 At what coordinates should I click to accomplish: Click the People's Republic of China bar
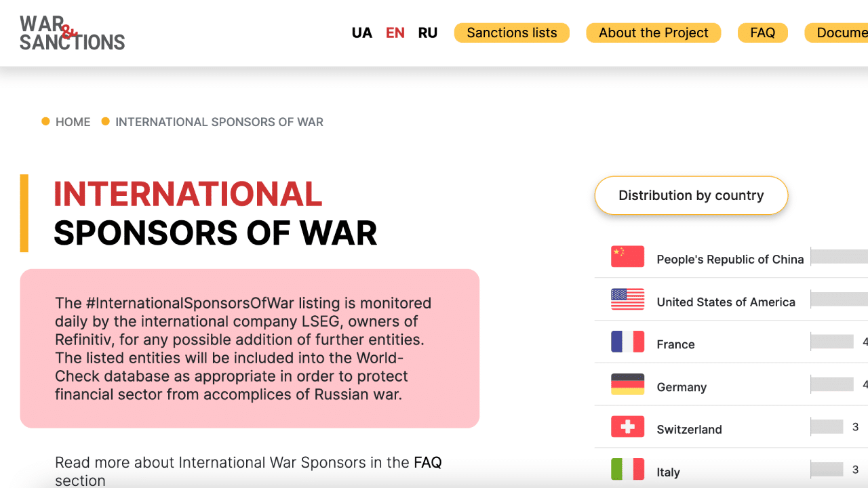(840, 257)
